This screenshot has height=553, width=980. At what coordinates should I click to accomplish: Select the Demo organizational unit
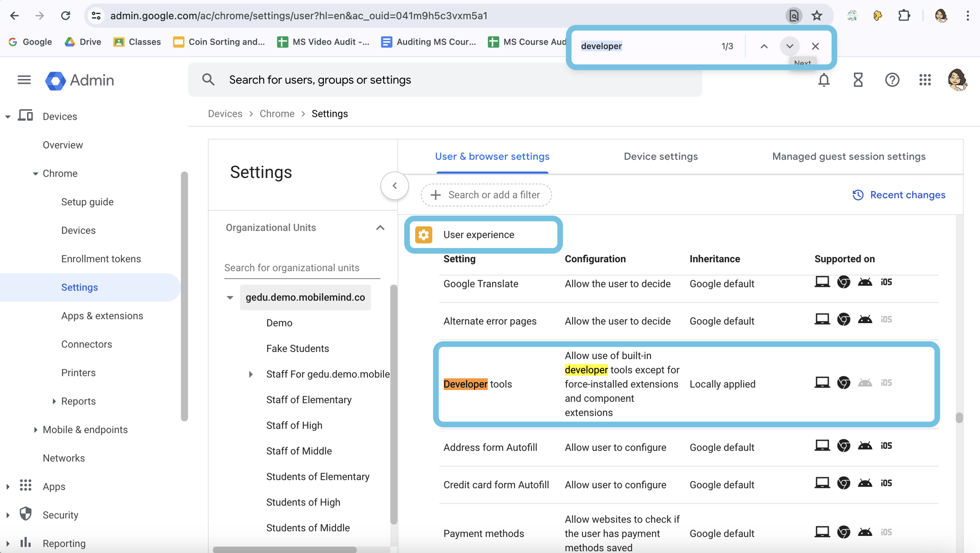[x=279, y=323]
